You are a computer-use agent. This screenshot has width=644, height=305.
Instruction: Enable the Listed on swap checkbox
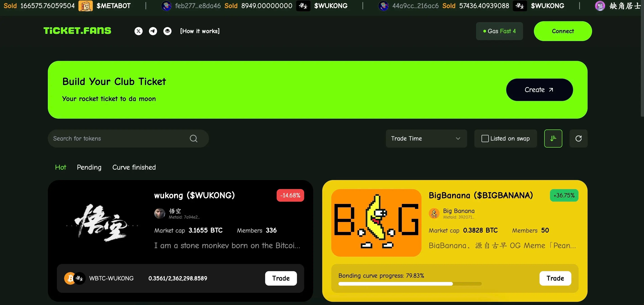click(485, 138)
